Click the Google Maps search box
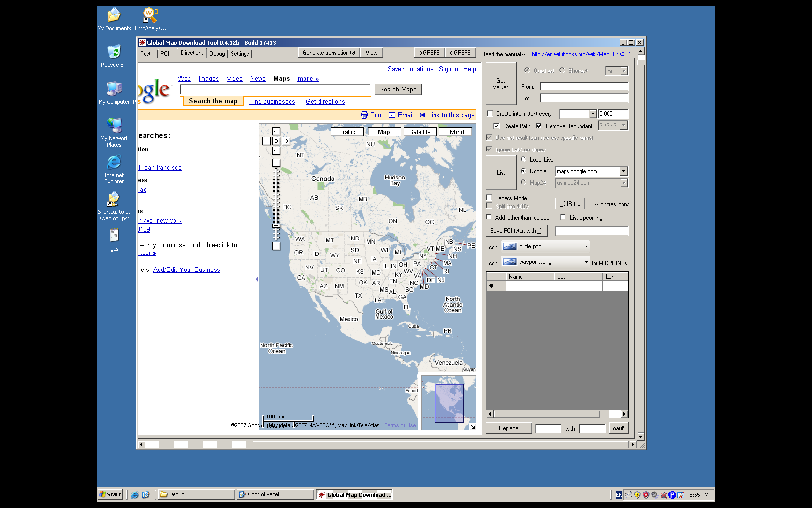 point(275,90)
